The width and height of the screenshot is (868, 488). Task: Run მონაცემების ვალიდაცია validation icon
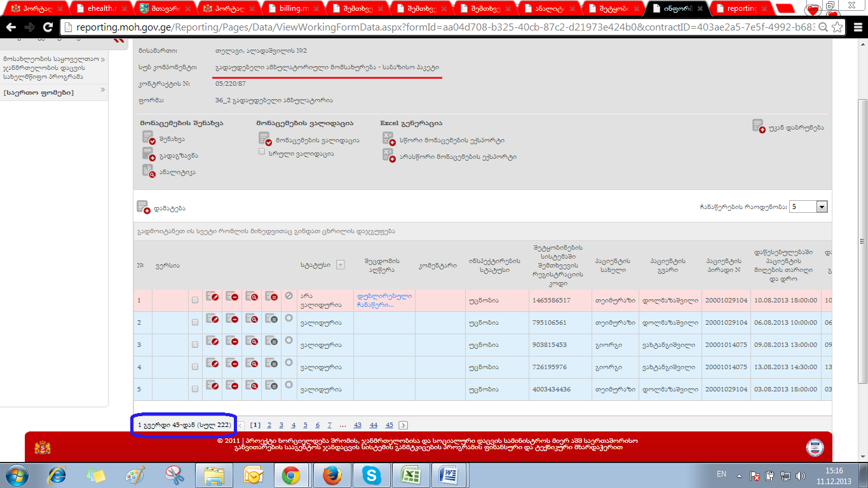264,139
